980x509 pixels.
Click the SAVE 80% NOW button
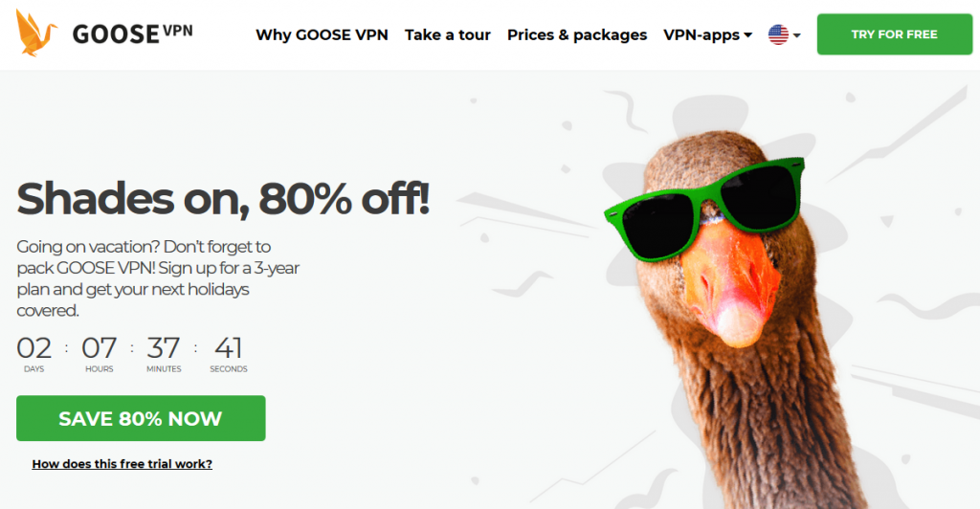coord(141,418)
